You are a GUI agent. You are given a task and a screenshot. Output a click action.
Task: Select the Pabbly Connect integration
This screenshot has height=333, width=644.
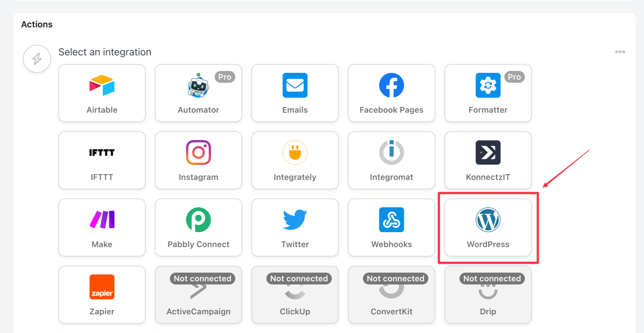click(x=198, y=227)
